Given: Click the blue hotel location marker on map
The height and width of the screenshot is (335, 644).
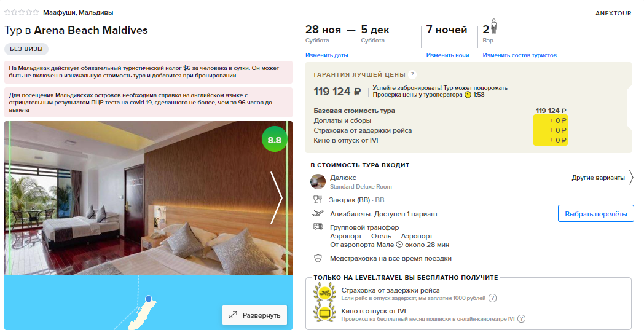Looking at the screenshot, I should (x=149, y=299).
